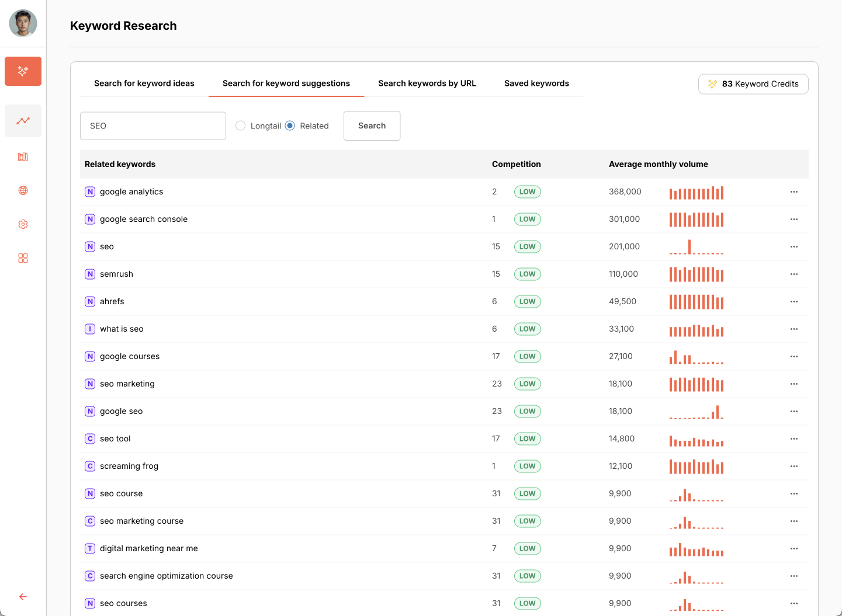Open more options for what is seo row
Viewport: 842px width, 616px height.
click(x=794, y=329)
